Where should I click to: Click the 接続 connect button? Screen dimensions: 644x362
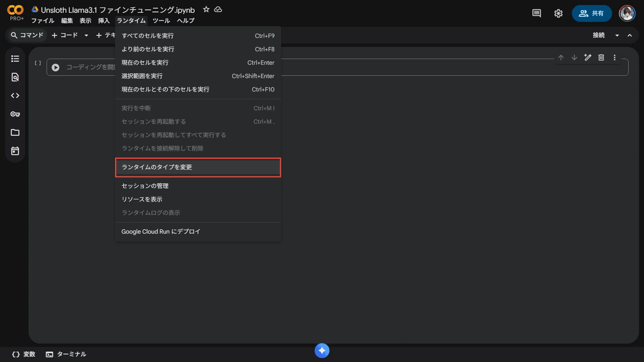pyautogui.click(x=599, y=35)
